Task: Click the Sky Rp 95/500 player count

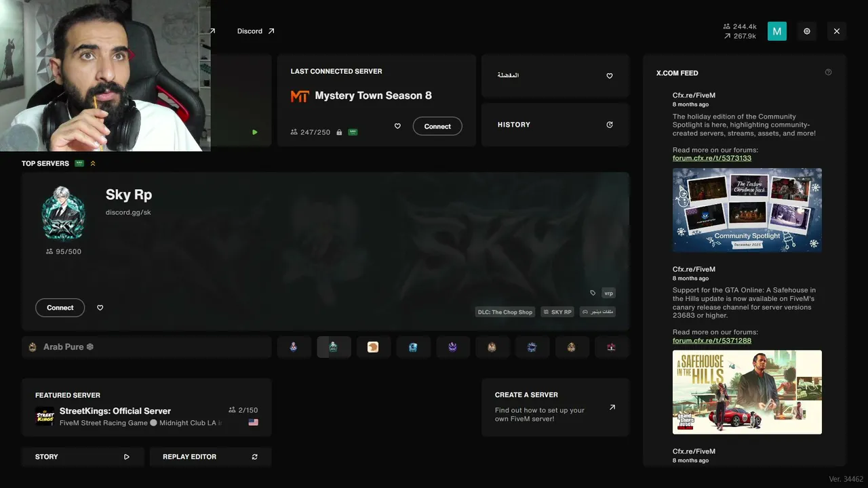Action: tap(64, 251)
